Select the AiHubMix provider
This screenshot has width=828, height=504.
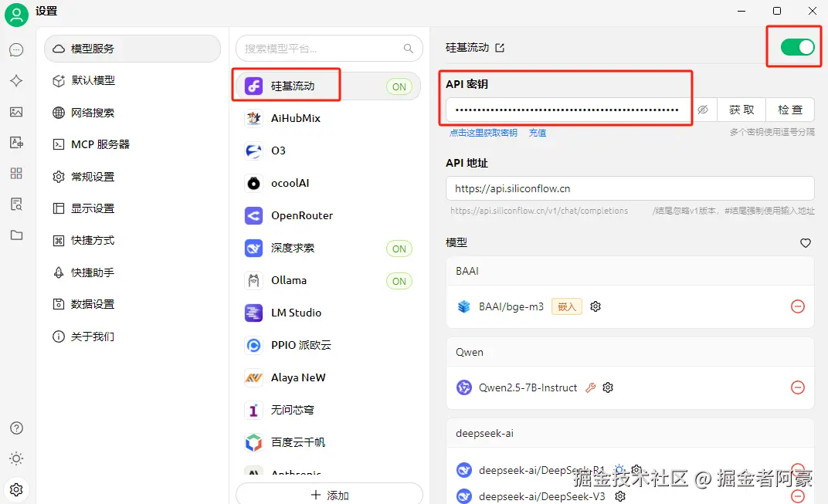pos(328,118)
